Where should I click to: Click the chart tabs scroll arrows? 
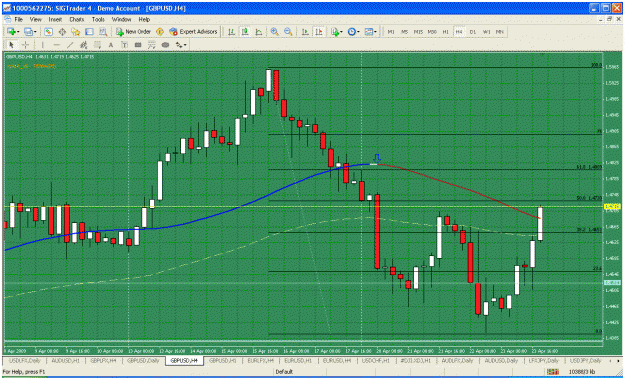(615, 360)
